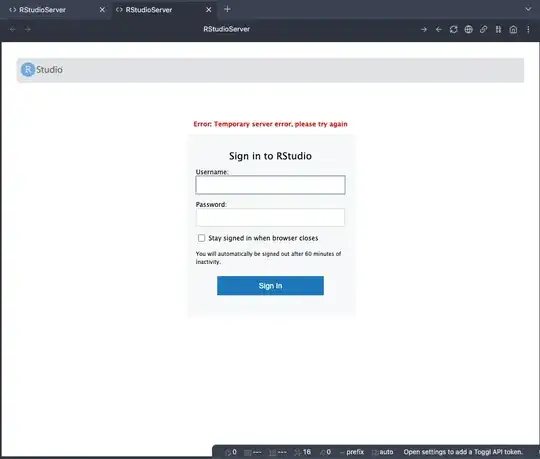Click the forward arrow icon in right toolbar
Image resolution: width=540 pixels, height=459 pixels.
424,30
